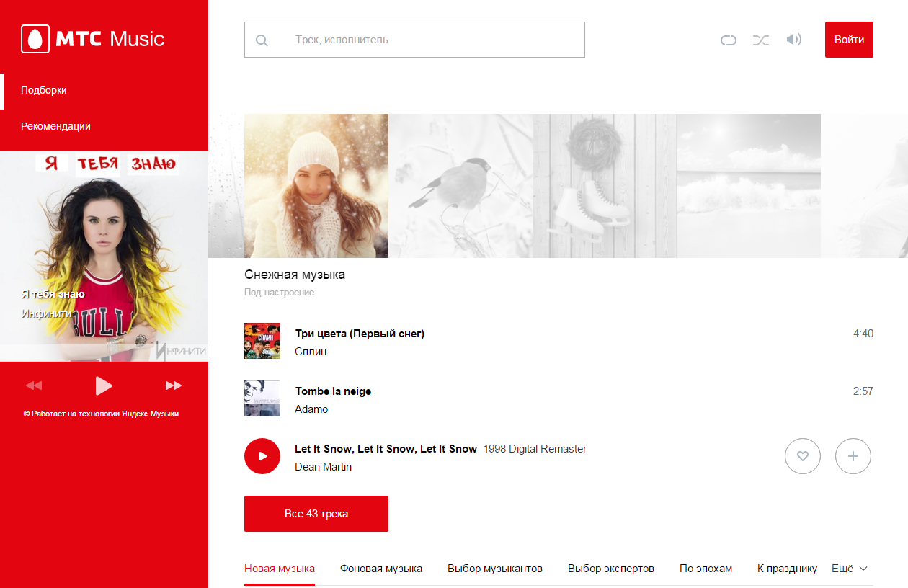The height and width of the screenshot is (588, 908).
Task: Toggle repeat playback mode
Action: pos(728,40)
